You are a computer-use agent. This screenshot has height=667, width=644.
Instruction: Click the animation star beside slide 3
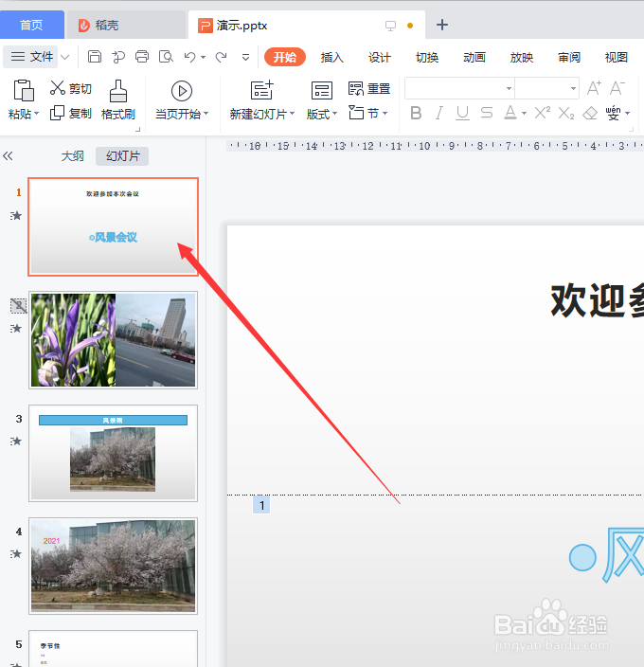(16, 442)
